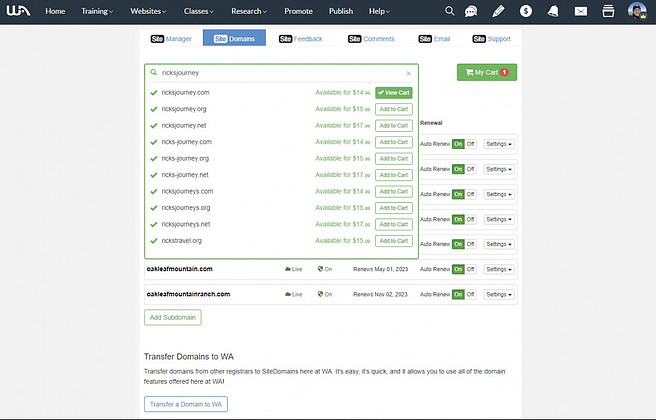Turn Auto Renew Off in first renewal row
Viewport: 656px width, 420px height.
(470, 144)
